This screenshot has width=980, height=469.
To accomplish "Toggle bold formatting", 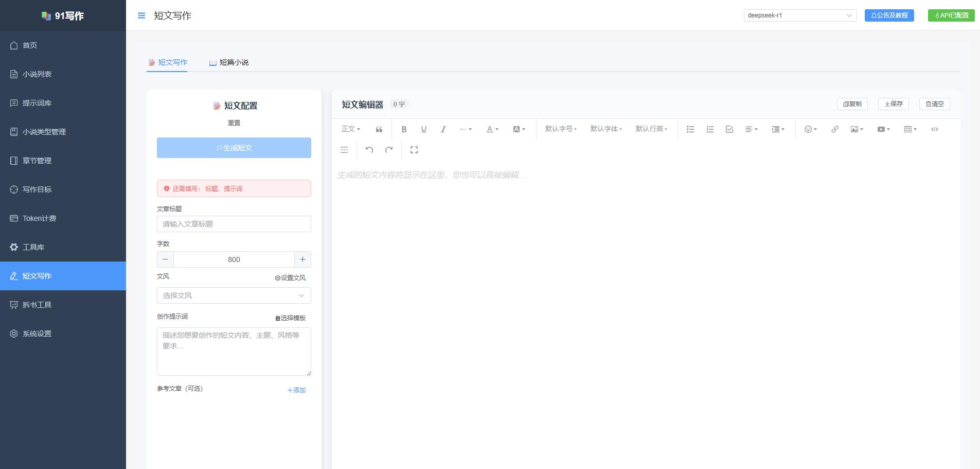I will pos(404,129).
